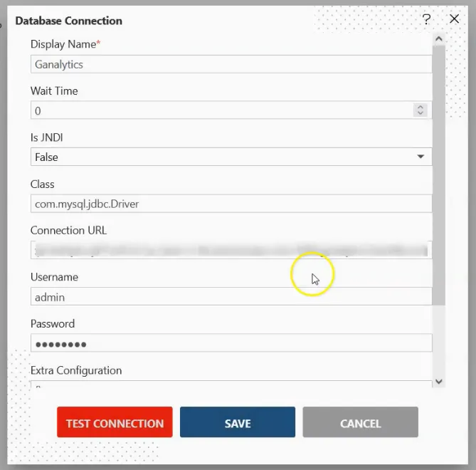The width and height of the screenshot is (476, 470).
Task: Click the red Test Connection button
Action: [115, 422]
